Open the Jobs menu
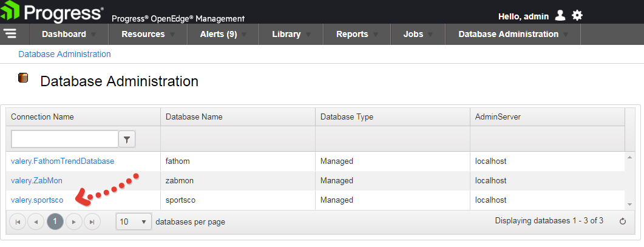 coord(418,34)
